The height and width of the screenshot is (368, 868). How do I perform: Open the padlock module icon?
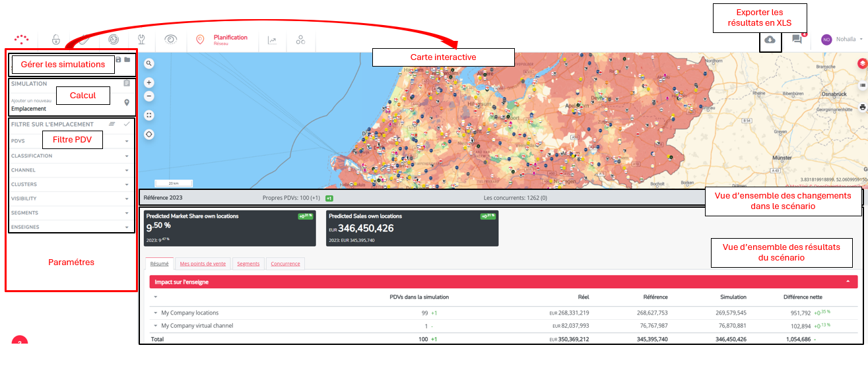[x=56, y=40]
